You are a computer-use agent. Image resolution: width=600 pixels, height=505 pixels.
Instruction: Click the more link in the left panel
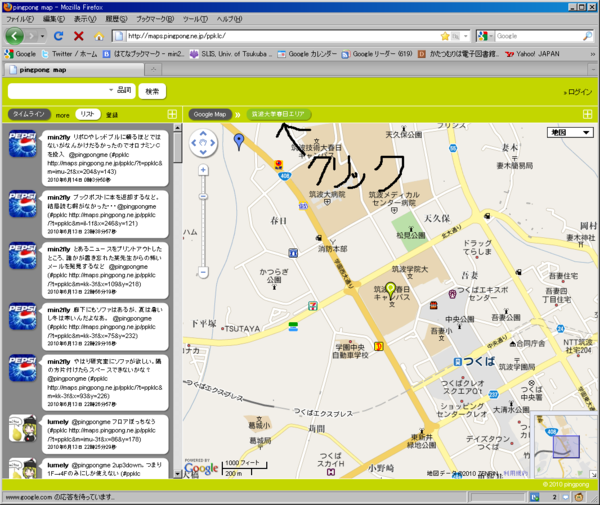(62, 115)
